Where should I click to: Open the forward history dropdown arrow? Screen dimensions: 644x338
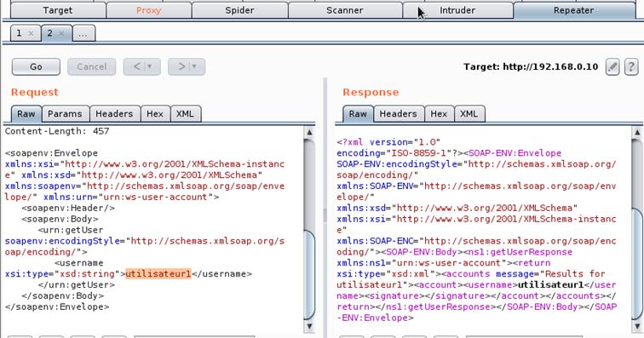click(x=195, y=66)
